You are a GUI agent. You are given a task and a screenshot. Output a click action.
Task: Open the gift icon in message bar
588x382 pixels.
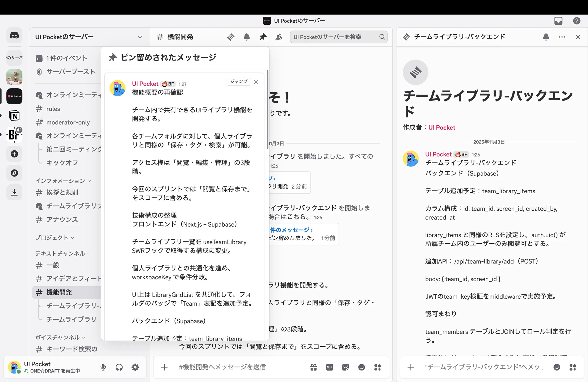click(314, 367)
